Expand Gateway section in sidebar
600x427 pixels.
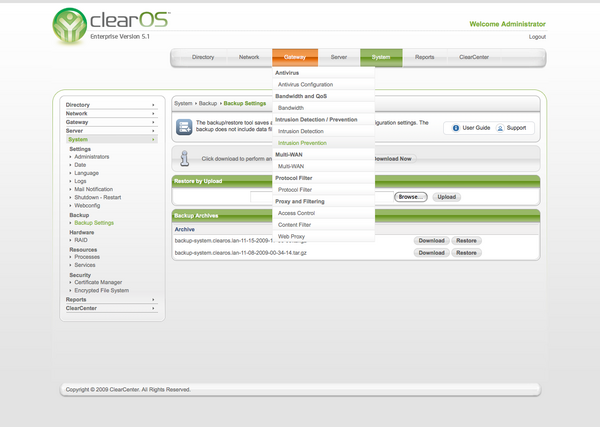(111, 122)
